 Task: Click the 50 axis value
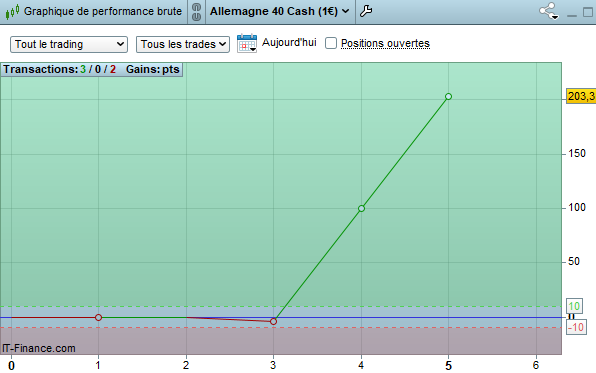coord(574,262)
